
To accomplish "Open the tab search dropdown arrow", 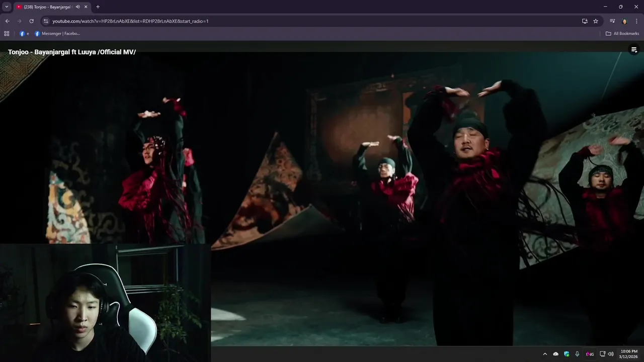I will (7, 7).
